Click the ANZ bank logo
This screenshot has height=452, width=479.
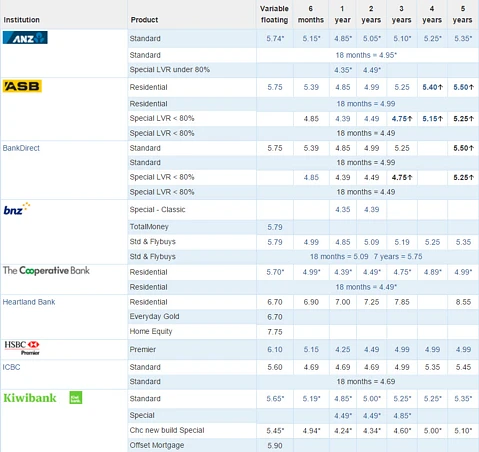click(25, 38)
